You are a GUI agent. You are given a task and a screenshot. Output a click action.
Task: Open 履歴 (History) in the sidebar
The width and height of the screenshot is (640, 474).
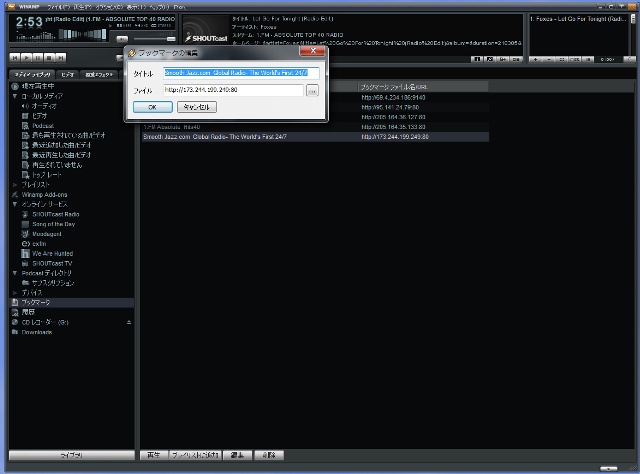click(28, 312)
